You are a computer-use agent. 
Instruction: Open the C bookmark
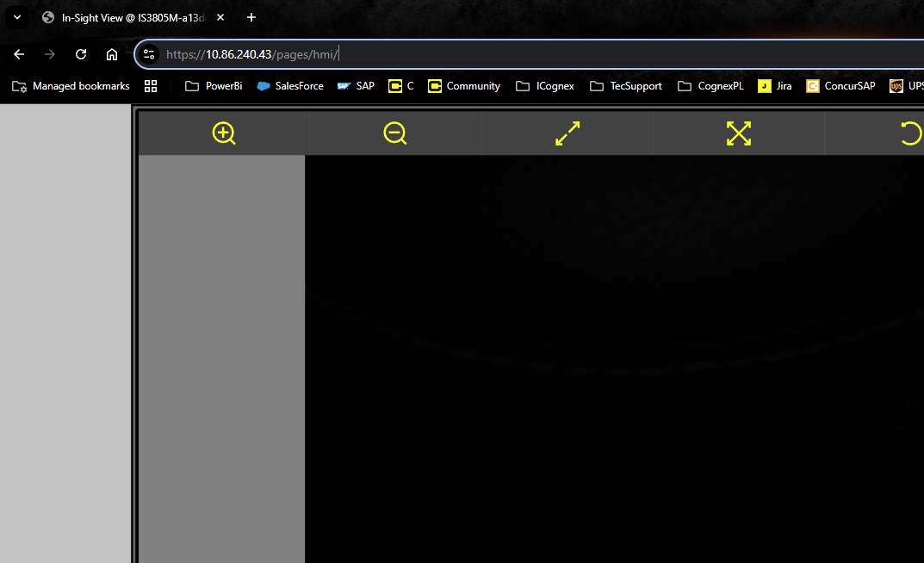pos(401,86)
